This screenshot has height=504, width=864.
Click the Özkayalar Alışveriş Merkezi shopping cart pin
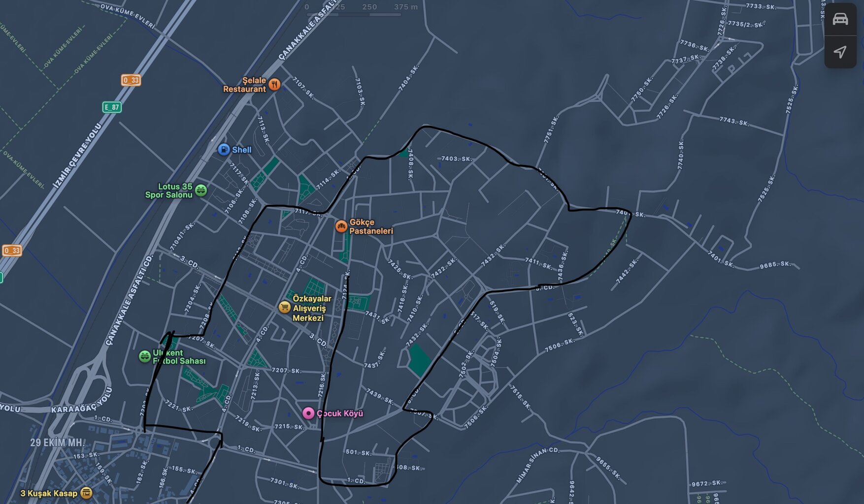coord(284,308)
